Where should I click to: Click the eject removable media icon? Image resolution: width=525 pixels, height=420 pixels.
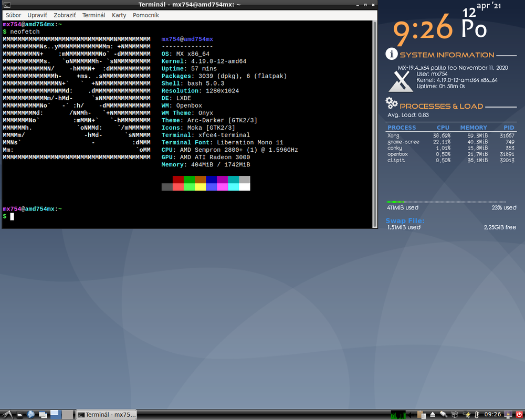tap(433, 415)
